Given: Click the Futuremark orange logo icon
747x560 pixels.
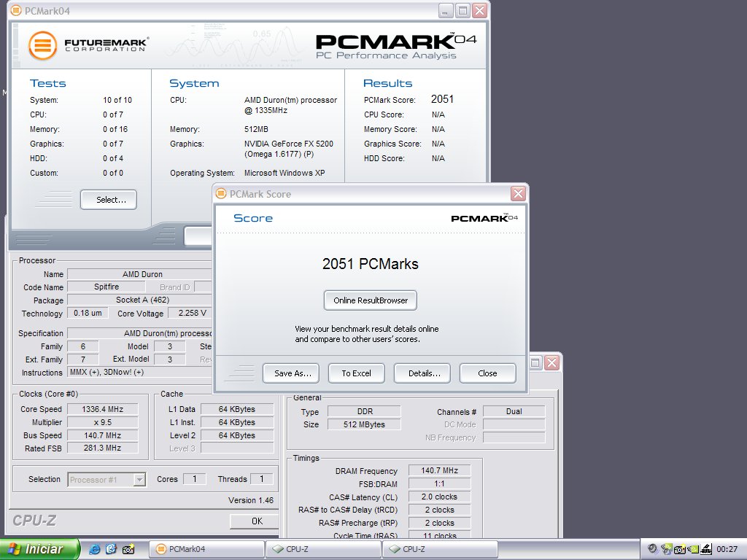Looking at the screenshot, I should (43, 45).
